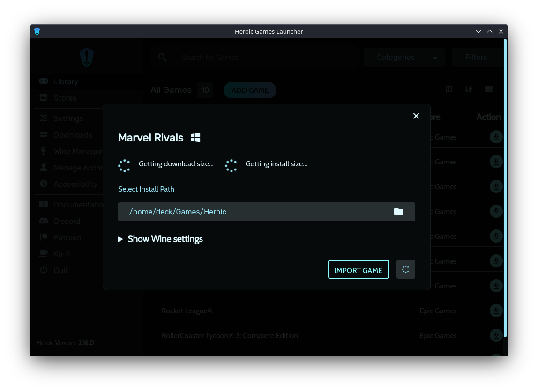Click the Categories button
The image size is (538, 392).
pyautogui.click(x=395, y=57)
